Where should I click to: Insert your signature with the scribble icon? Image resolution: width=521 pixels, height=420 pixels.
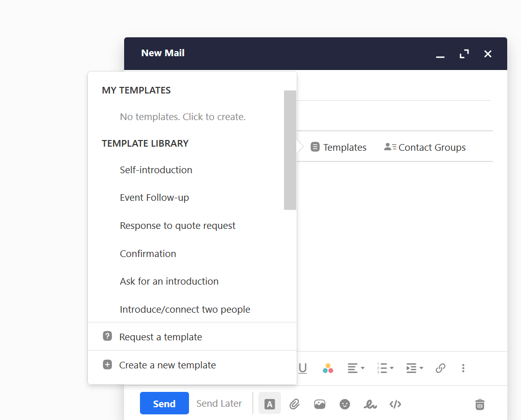click(370, 404)
